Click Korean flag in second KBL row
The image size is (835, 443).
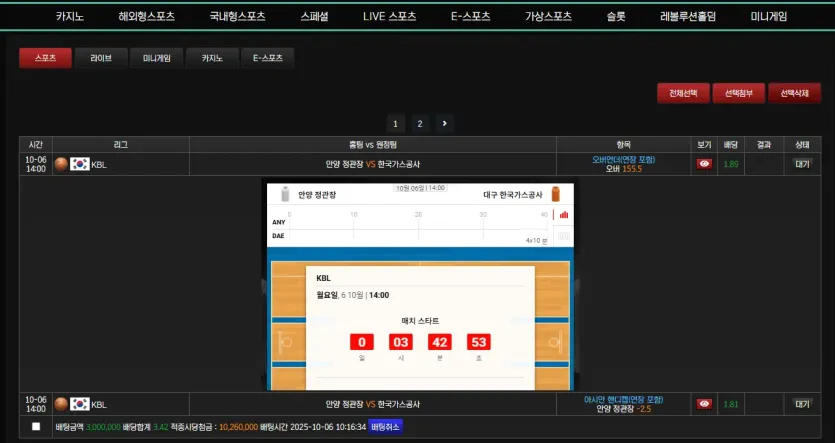[80, 404]
